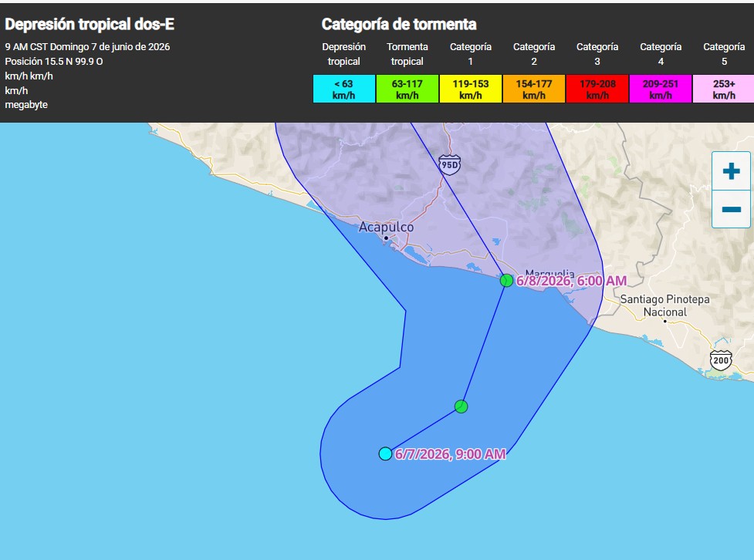Click the 'Depresión tropical dos-E' title
The image size is (754, 560).
90,24
